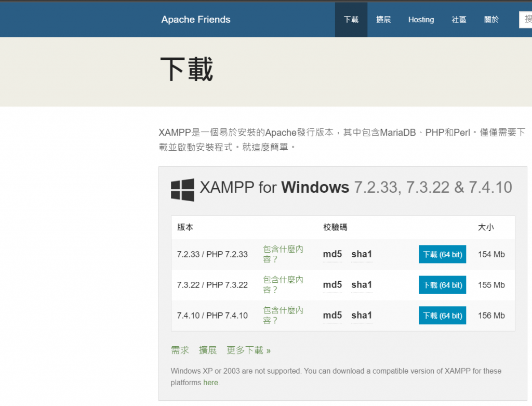Open the 關於 navigation menu

(491, 20)
